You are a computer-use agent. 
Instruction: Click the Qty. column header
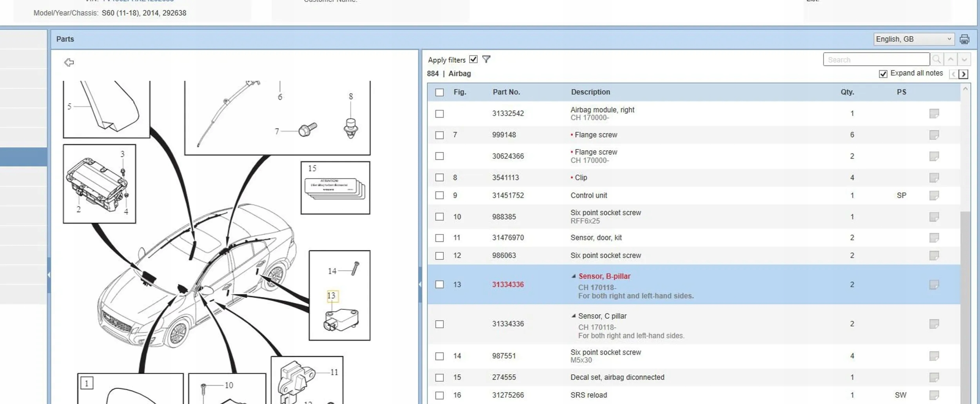pyautogui.click(x=847, y=92)
